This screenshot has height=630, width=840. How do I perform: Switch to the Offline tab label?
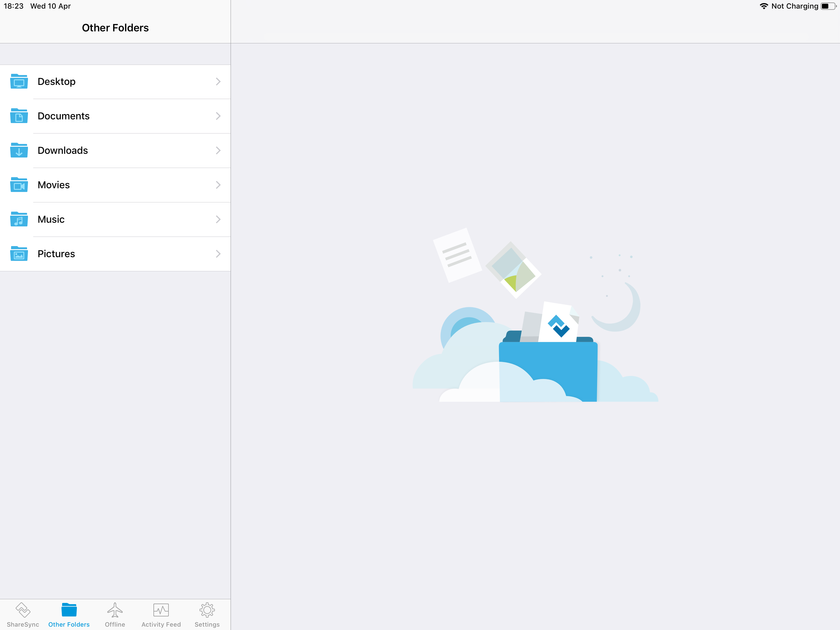pyautogui.click(x=115, y=624)
